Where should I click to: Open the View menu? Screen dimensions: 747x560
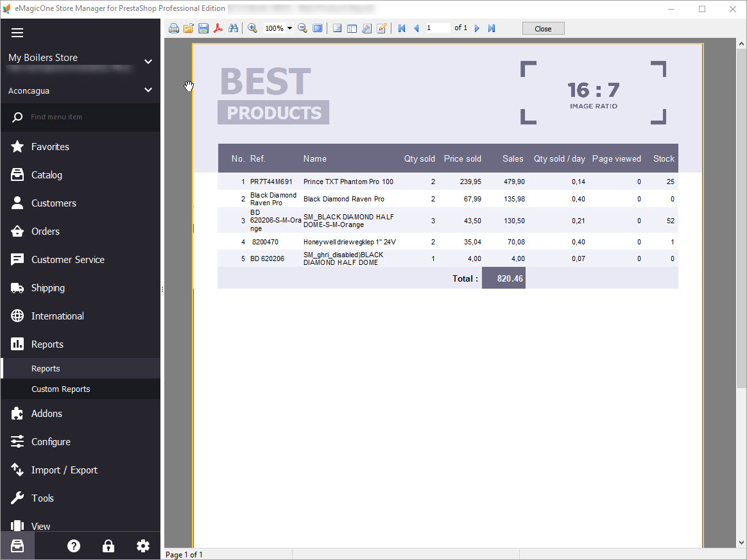80,525
